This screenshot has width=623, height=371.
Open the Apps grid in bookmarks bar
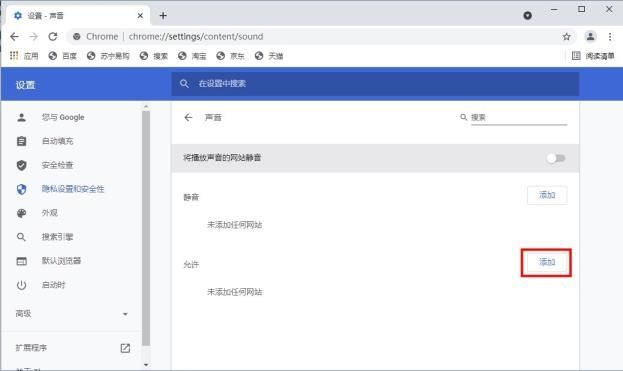click(24, 56)
